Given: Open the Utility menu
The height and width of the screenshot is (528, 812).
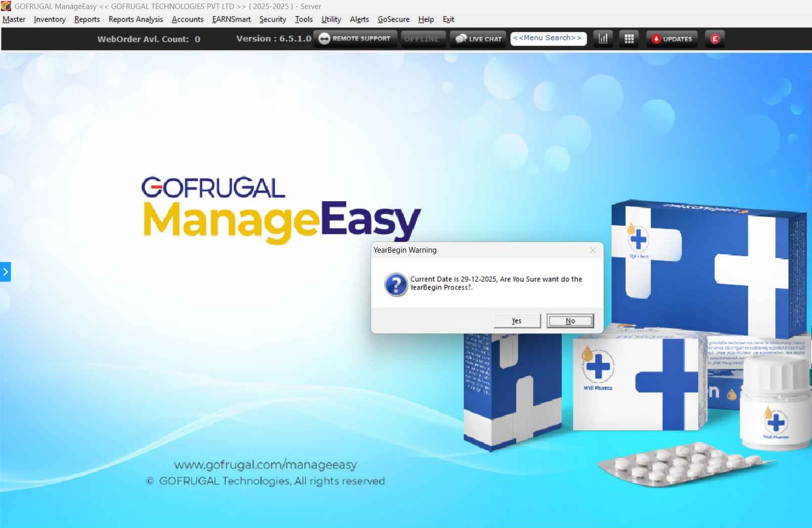Looking at the screenshot, I should click(x=331, y=19).
